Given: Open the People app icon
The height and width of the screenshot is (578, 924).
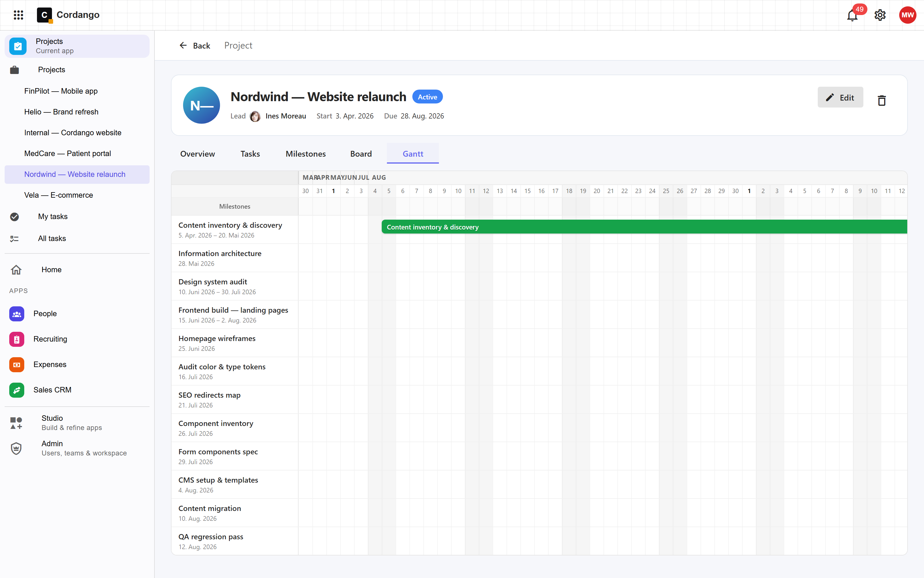Looking at the screenshot, I should (x=17, y=314).
